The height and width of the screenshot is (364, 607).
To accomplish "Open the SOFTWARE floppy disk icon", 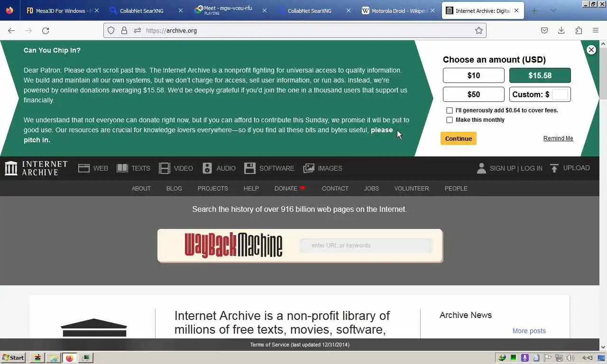I will (250, 168).
